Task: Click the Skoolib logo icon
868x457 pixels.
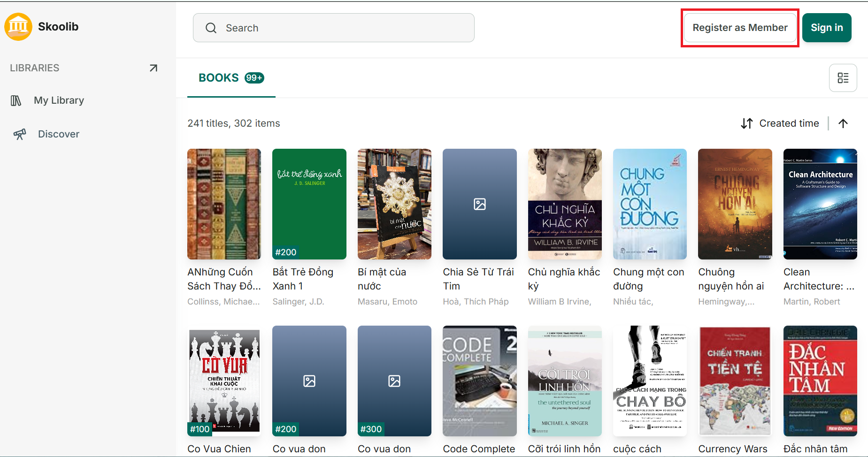Action: (18, 27)
